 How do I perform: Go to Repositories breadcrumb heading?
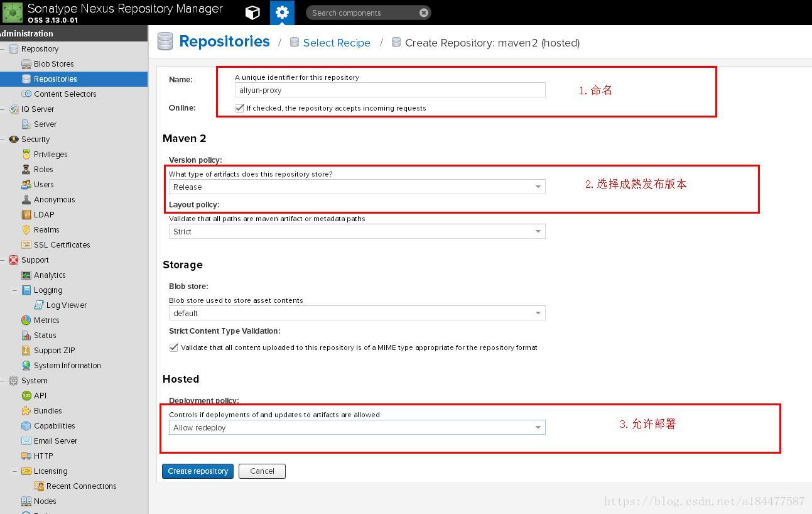click(224, 41)
